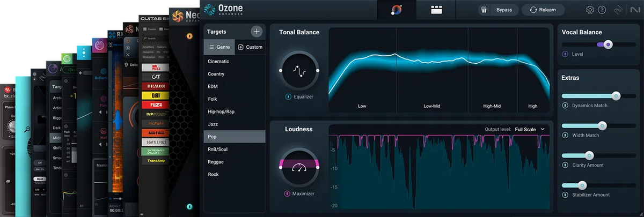Select the Custom targets tab

pyautogui.click(x=250, y=47)
